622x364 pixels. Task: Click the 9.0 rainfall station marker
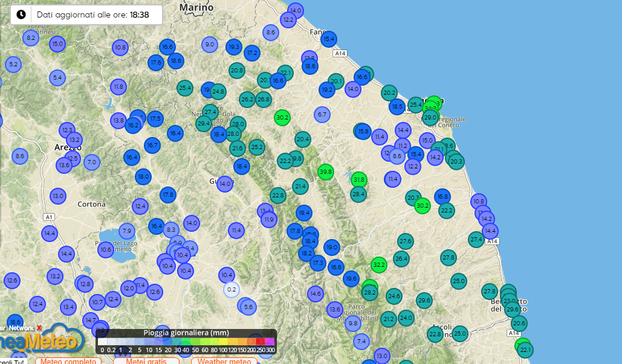[x=210, y=44]
